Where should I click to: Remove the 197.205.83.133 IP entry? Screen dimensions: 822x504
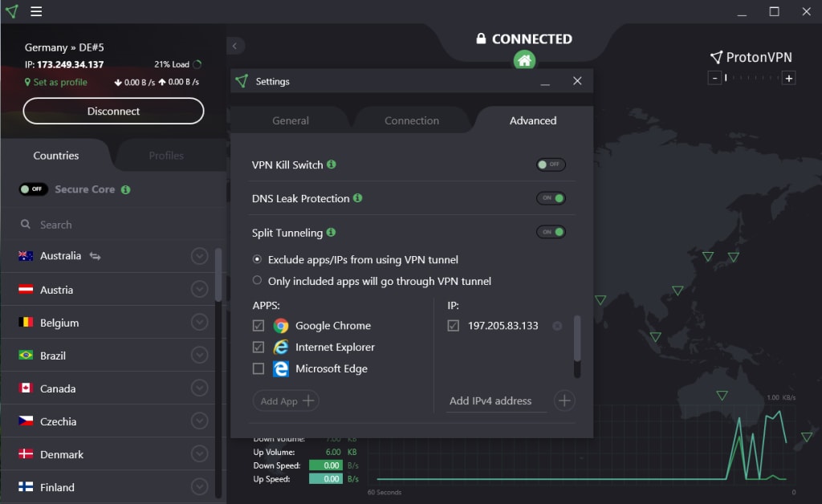pos(557,326)
